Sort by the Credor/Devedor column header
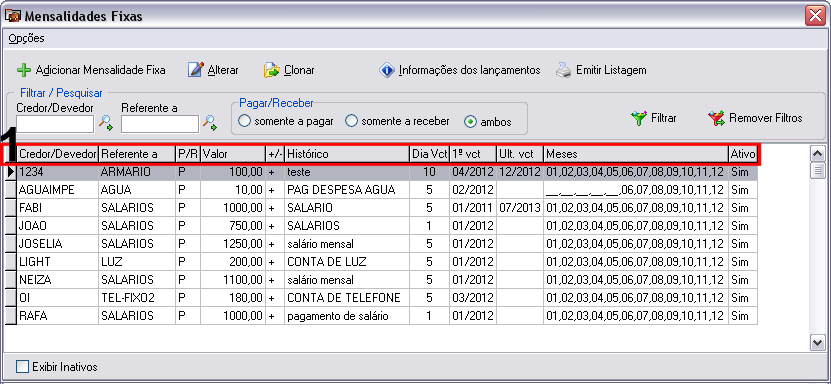The height and width of the screenshot is (385, 831). (x=58, y=154)
